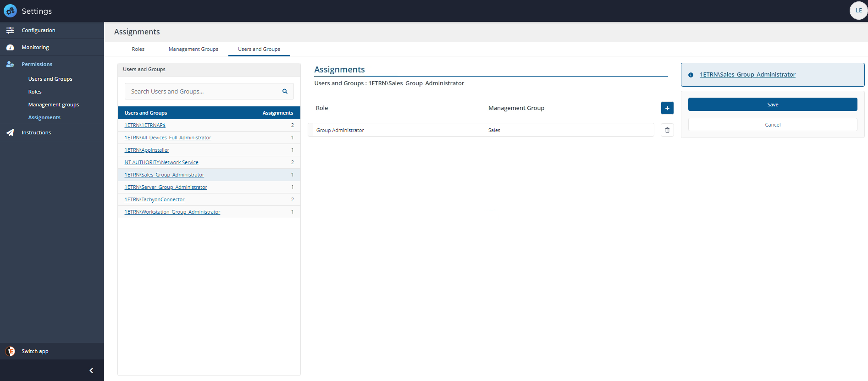Select 1ETRN\1ETRNAP$ in the list
This screenshot has width=868, height=381.
coord(145,125)
